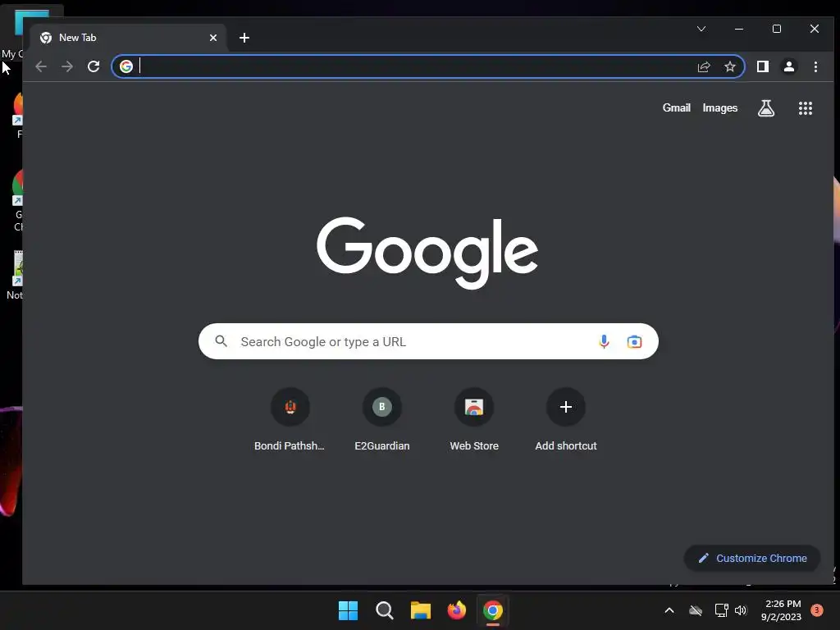Click the Chrome taskbar icon
This screenshot has width=840, height=630.
tap(493, 610)
